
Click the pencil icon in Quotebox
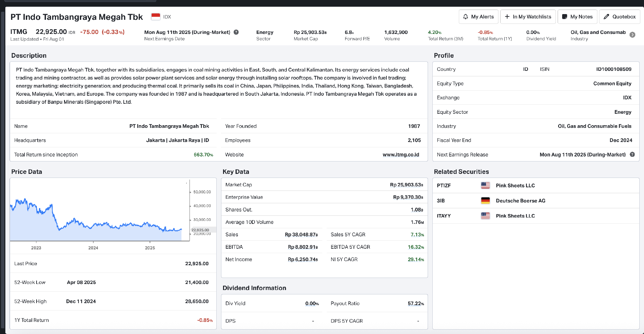[x=606, y=17]
